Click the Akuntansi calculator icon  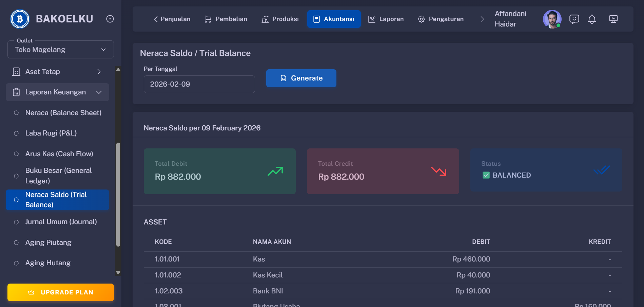click(317, 19)
